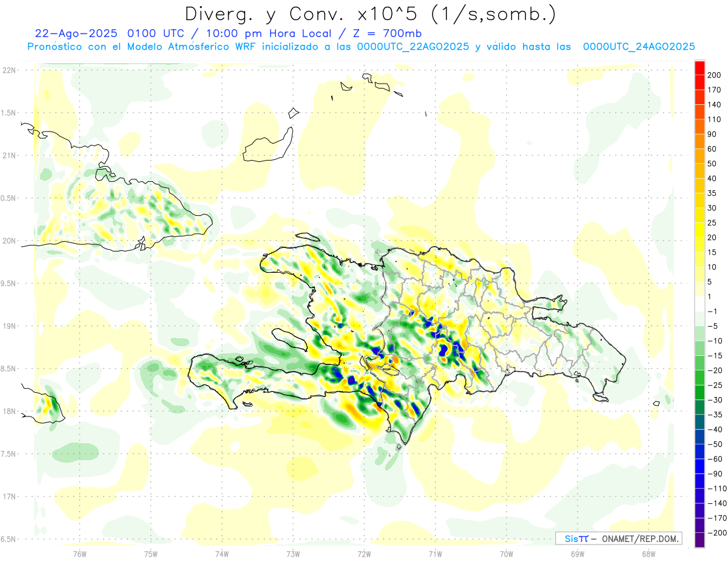The width and height of the screenshot is (728, 562).
Task: Click the '-200' color scale value
Action: coord(717,533)
